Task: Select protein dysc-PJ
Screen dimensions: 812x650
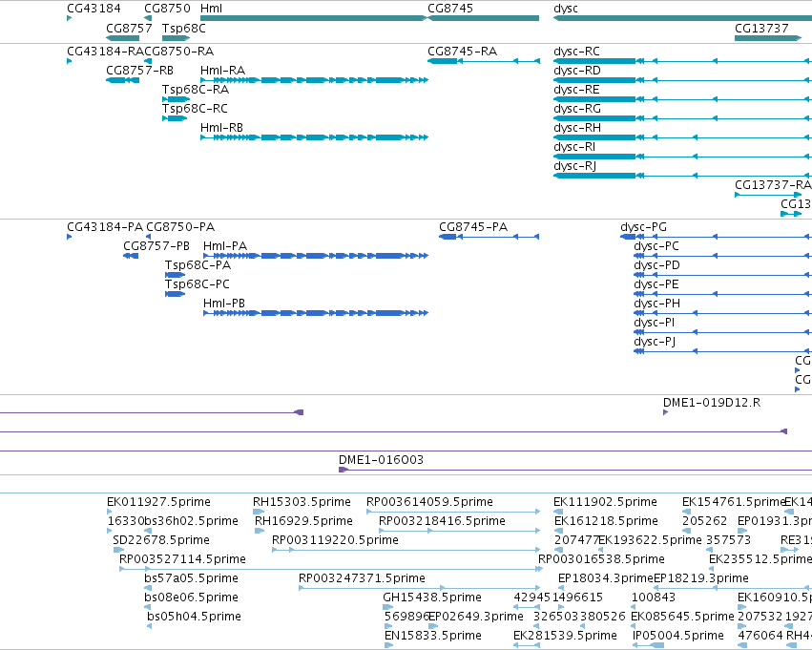Action: 723,351
